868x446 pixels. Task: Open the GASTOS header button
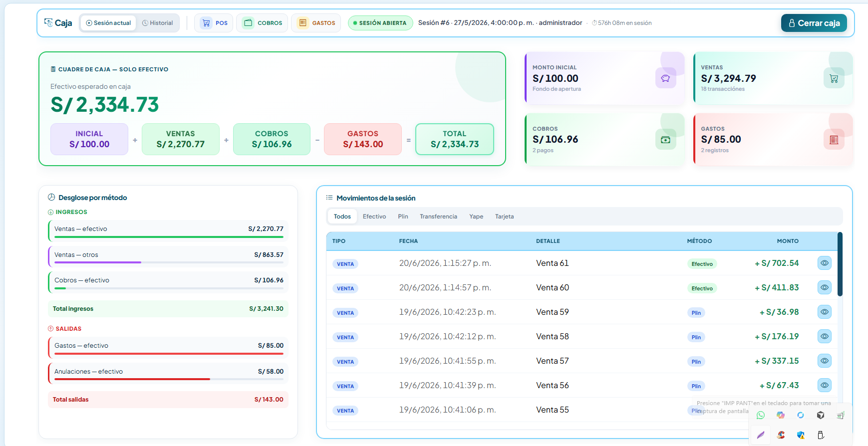(316, 23)
